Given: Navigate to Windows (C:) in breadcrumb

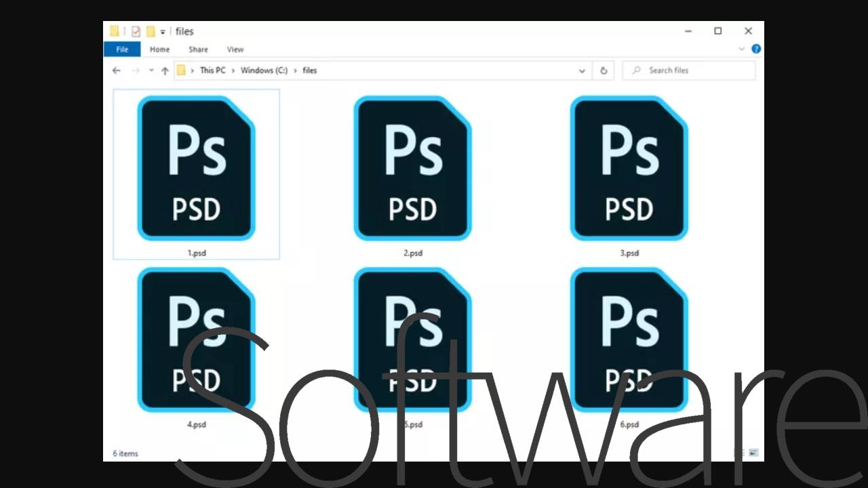Looking at the screenshot, I should tap(264, 70).
